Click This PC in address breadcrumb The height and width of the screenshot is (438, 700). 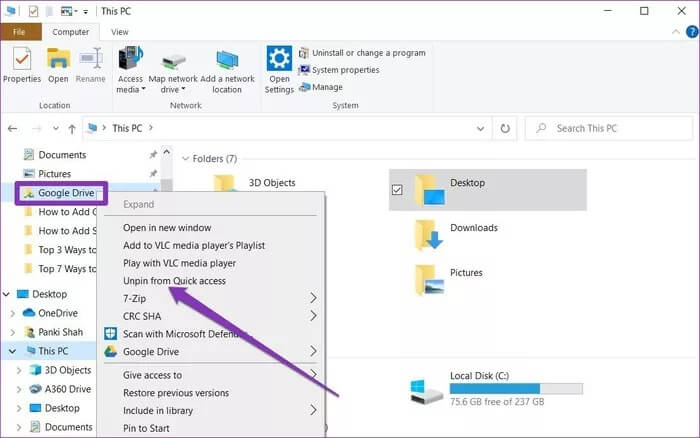pyautogui.click(x=127, y=129)
